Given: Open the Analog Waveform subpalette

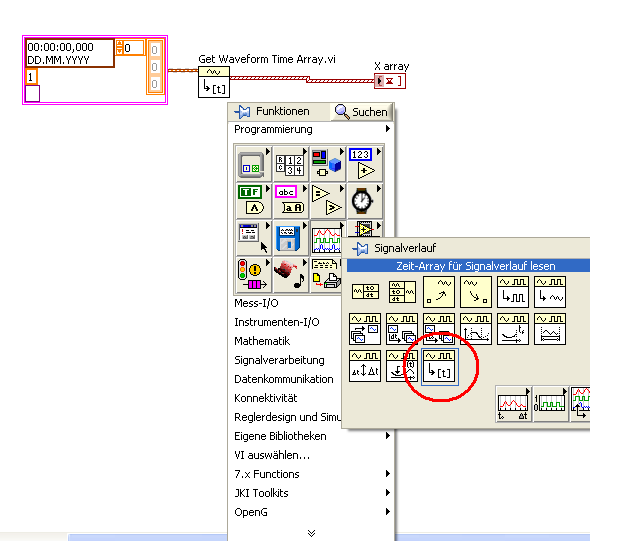Looking at the screenshot, I should [513, 403].
